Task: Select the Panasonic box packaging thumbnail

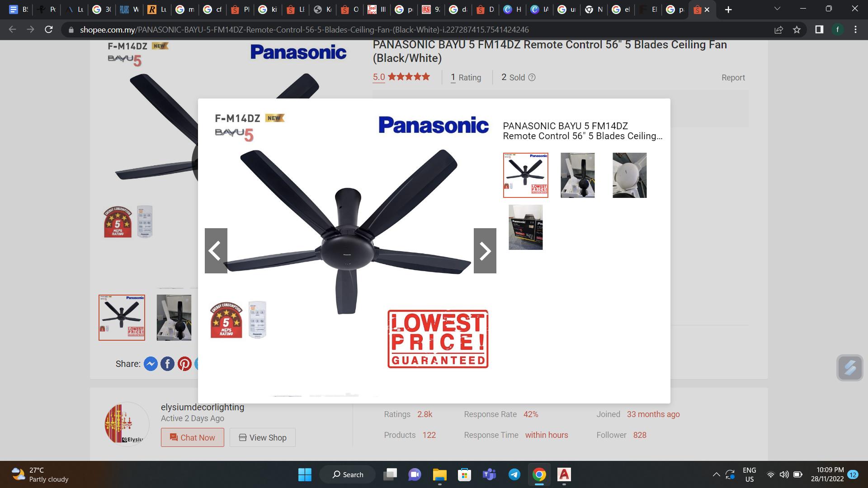Action: 525,227
